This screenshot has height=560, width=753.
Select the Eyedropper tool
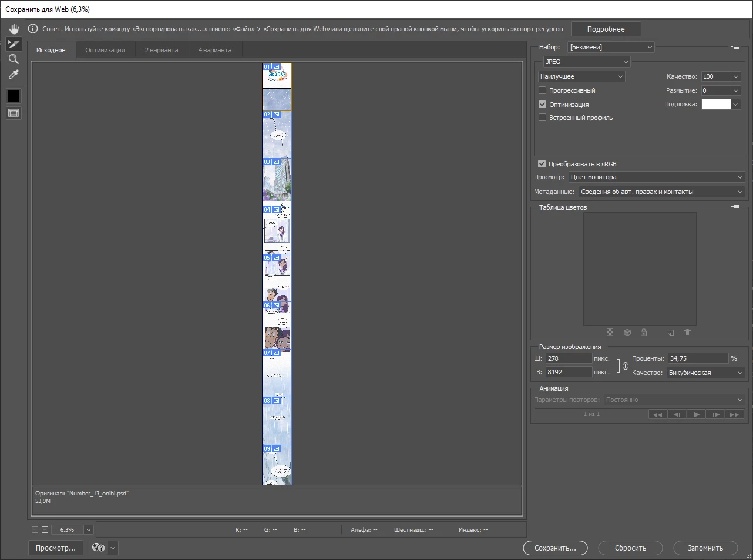coord(14,75)
